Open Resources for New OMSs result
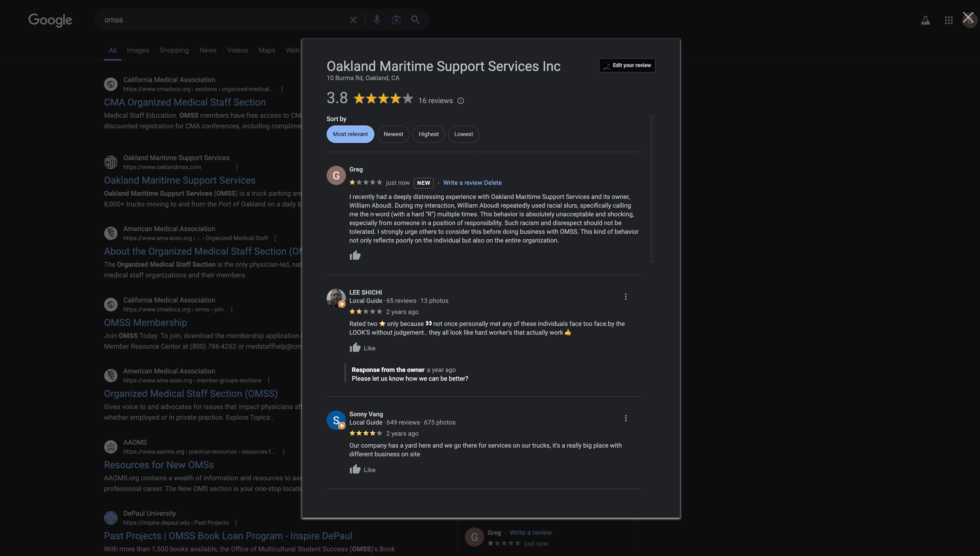This screenshot has width=980, height=556. [x=159, y=465]
